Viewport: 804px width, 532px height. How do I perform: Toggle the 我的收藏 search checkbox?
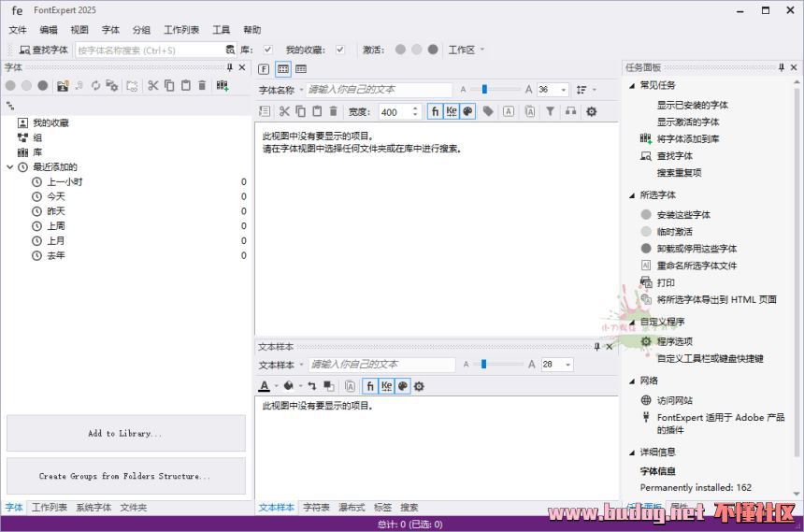tap(340, 50)
